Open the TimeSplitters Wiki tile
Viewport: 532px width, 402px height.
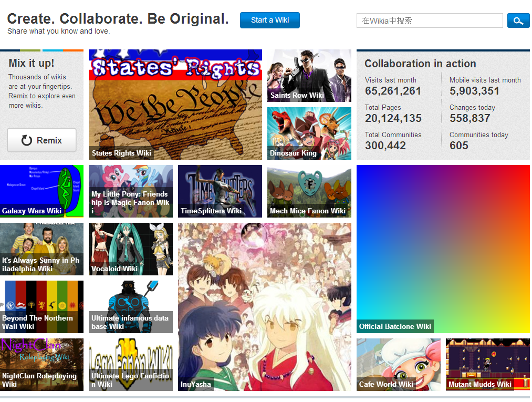tap(220, 191)
